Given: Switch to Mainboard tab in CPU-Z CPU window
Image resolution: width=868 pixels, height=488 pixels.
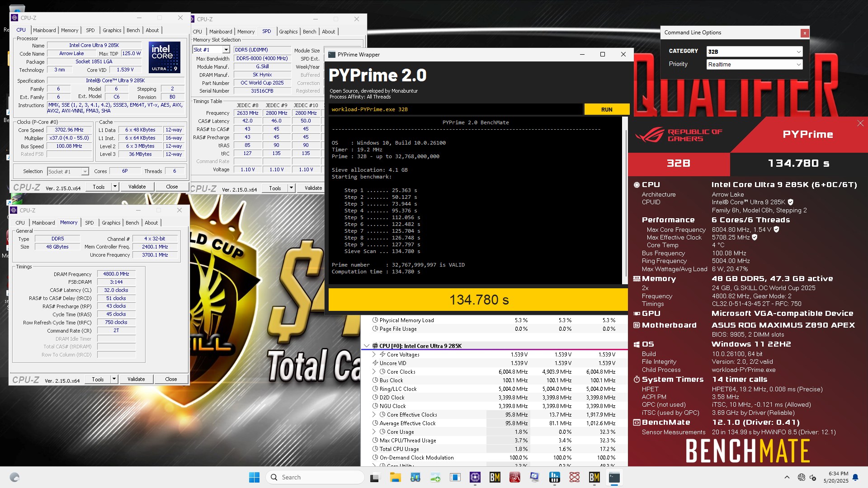Looking at the screenshot, I should [x=44, y=30].
